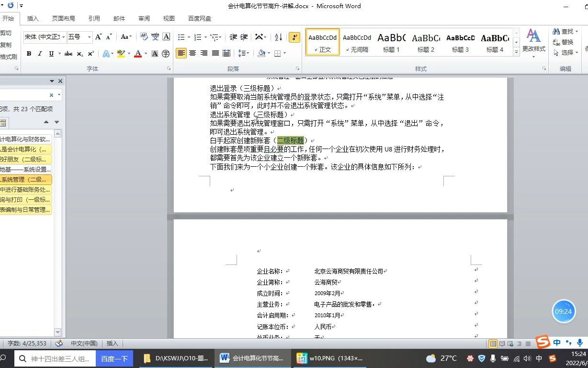Apply strikethrough to text
The image size is (588, 368).
(69, 54)
